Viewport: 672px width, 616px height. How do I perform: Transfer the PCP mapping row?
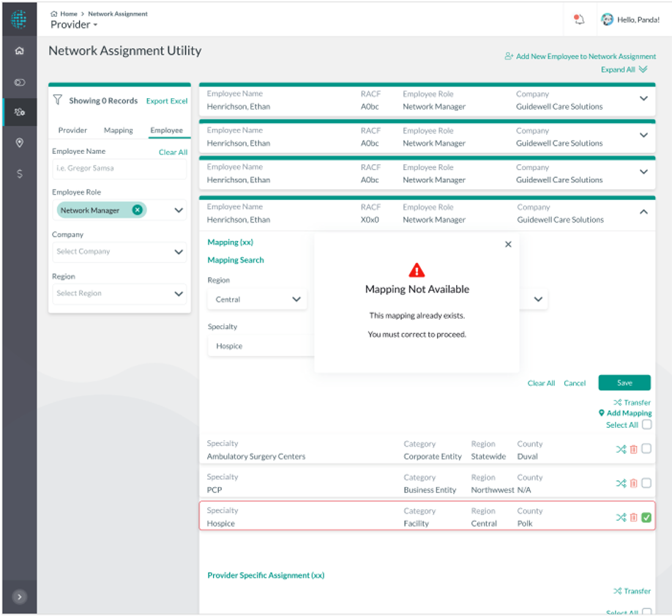click(621, 483)
